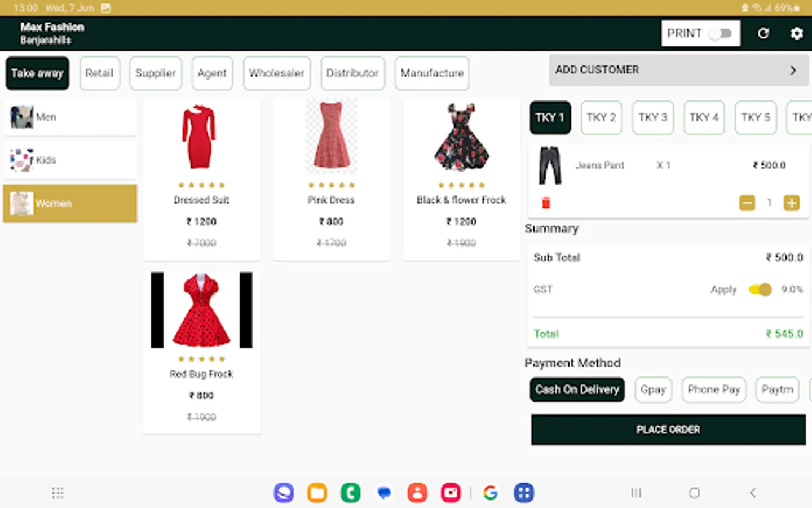Switch to TKY 4 order tab
The image size is (812, 508).
(x=704, y=117)
